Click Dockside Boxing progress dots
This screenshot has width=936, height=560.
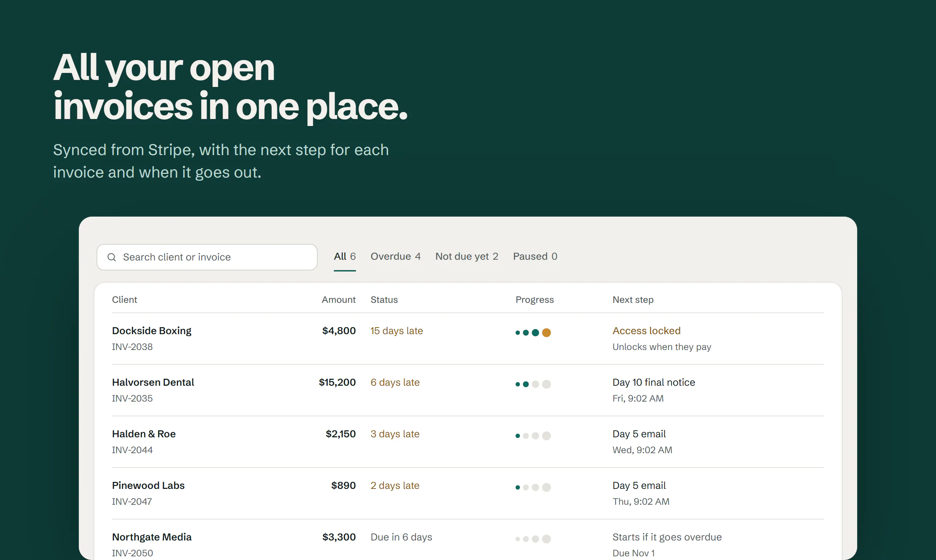click(533, 332)
